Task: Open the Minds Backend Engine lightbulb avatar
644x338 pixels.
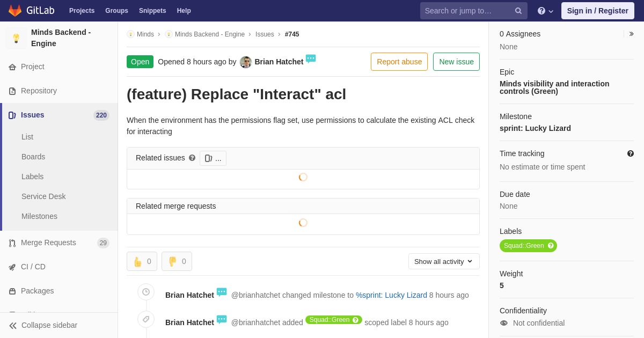Action: (x=16, y=38)
